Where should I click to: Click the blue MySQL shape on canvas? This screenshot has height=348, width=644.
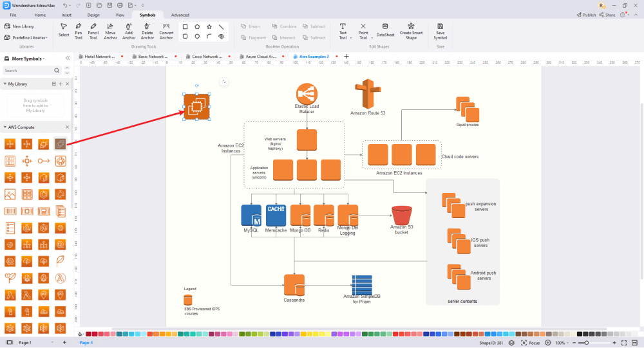(x=251, y=215)
